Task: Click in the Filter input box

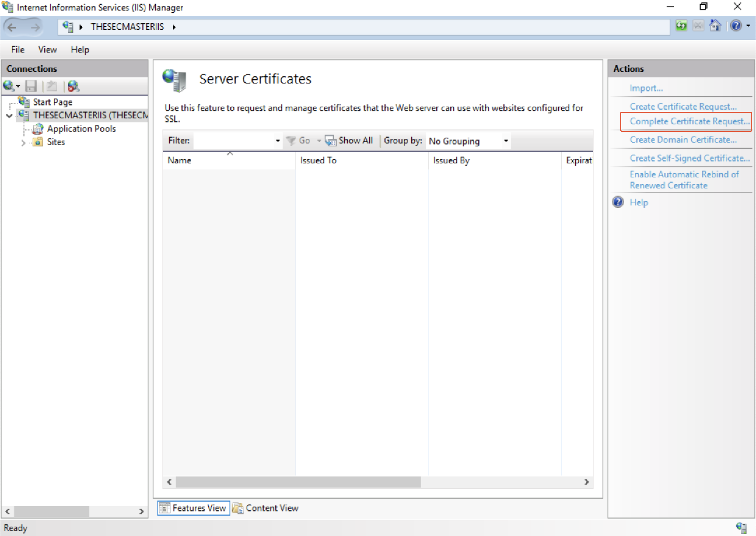Action: [233, 141]
